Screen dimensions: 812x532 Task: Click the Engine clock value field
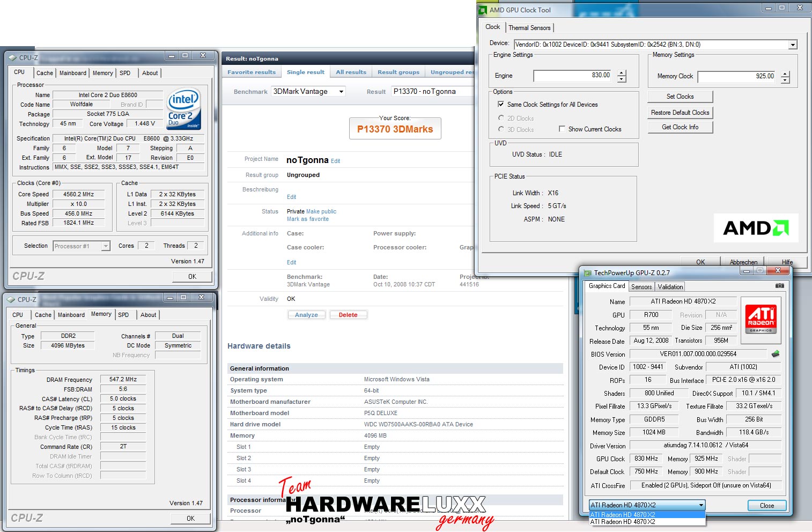pos(573,76)
